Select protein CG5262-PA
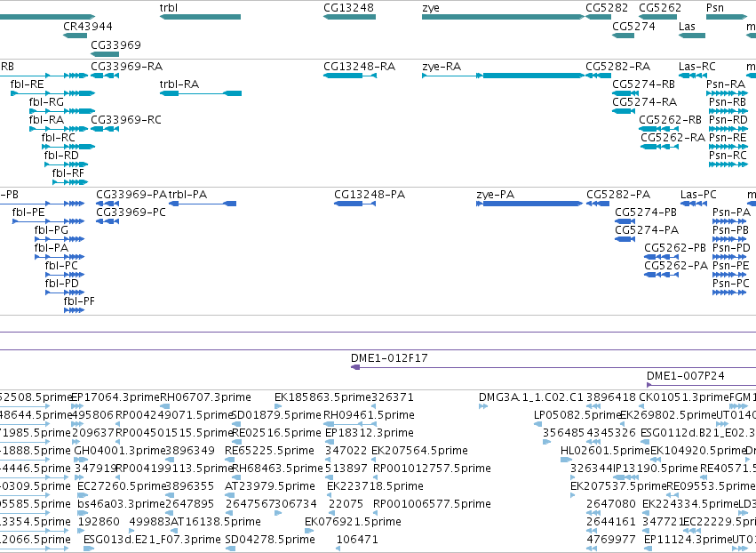 [x=662, y=275]
